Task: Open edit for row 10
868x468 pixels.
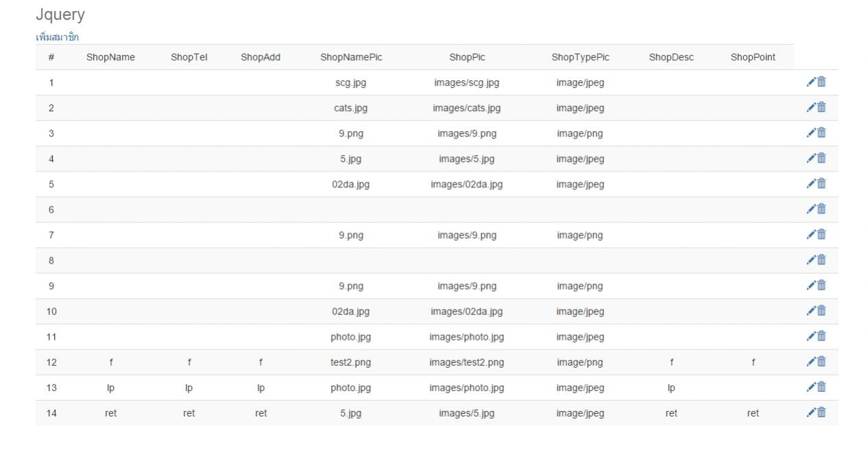Action: click(811, 311)
